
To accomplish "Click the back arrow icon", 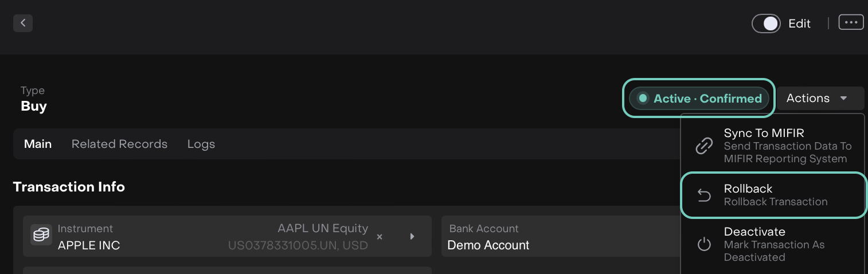I will 23,23.
